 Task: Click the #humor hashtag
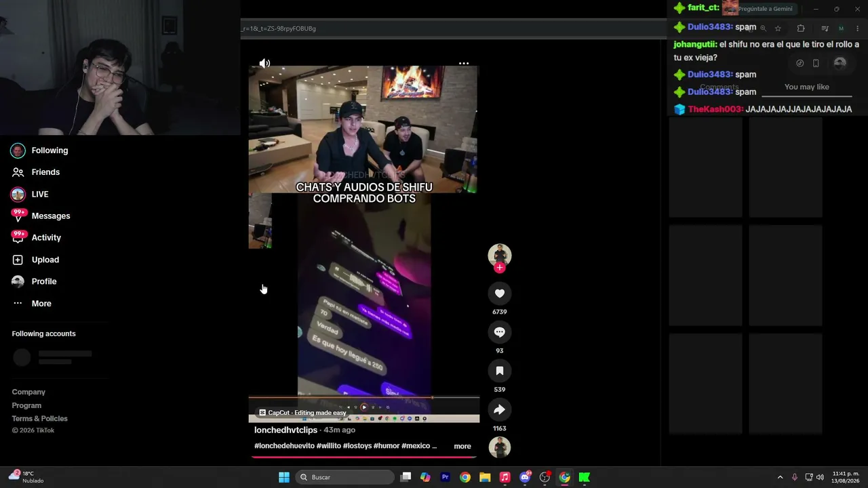[385, 446]
